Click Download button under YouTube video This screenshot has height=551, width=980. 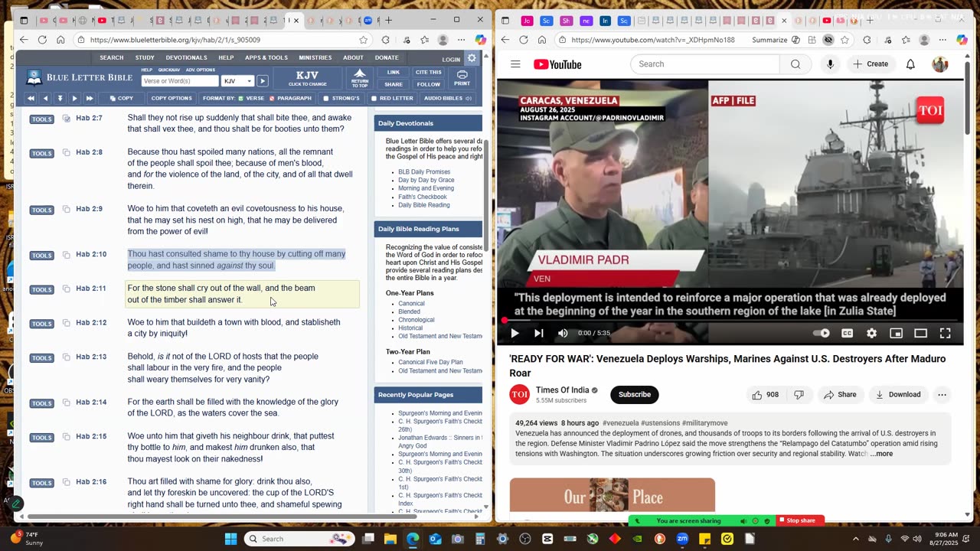898,395
